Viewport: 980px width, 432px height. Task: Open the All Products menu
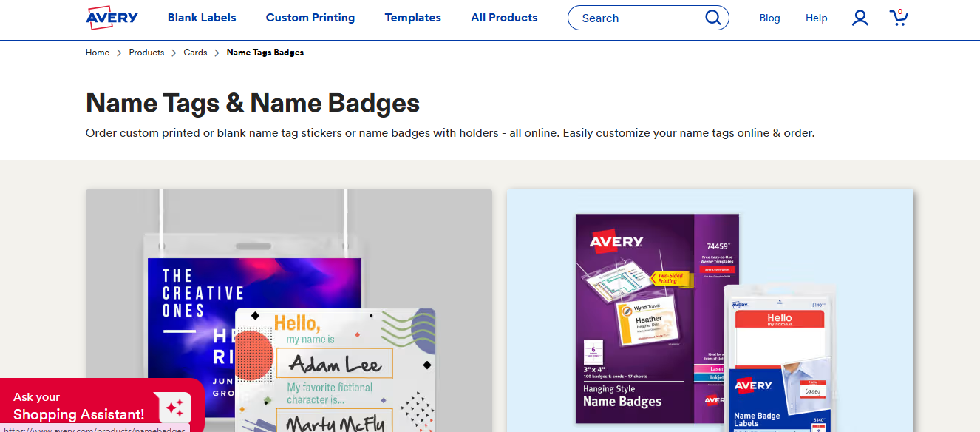click(504, 18)
